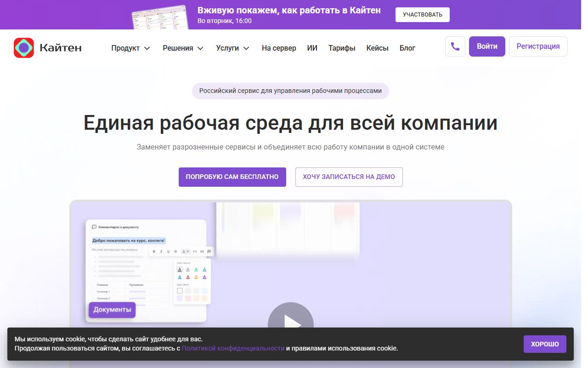Click the Участвовать banner button
The image size is (588, 368).
[423, 15]
